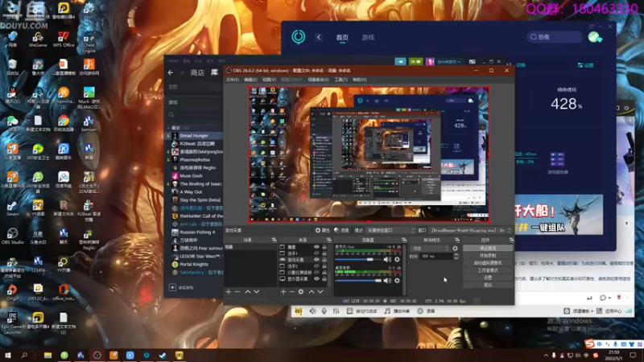
Task: Open the mixer sliders icon in streaming toolbar
Action: tap(336, 311)
